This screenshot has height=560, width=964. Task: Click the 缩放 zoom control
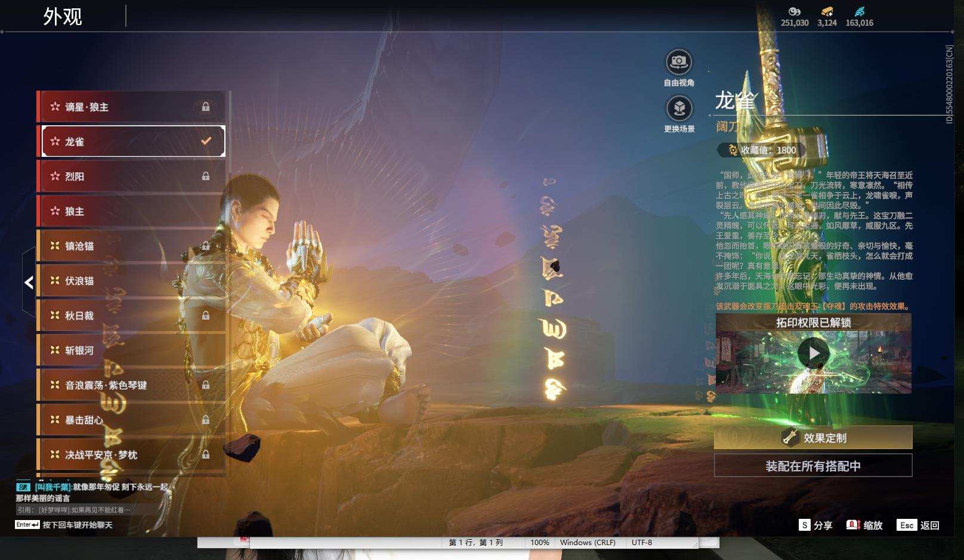pyautogui.click(x=864, y=525)
